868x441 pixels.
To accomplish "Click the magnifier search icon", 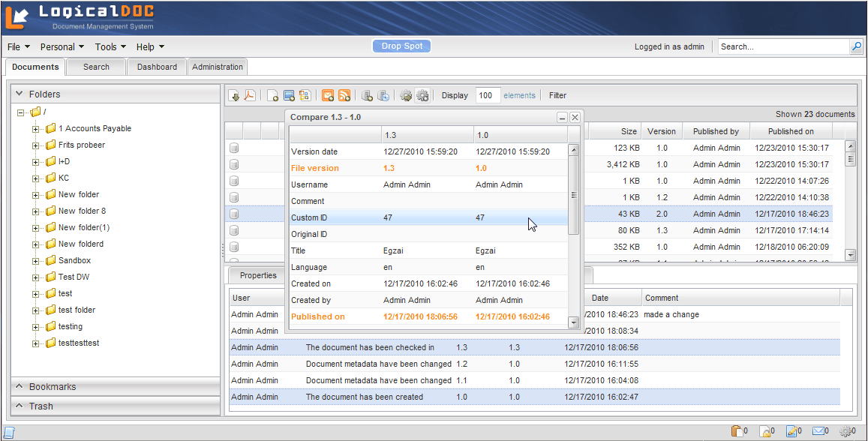I will tap(856, 47).
